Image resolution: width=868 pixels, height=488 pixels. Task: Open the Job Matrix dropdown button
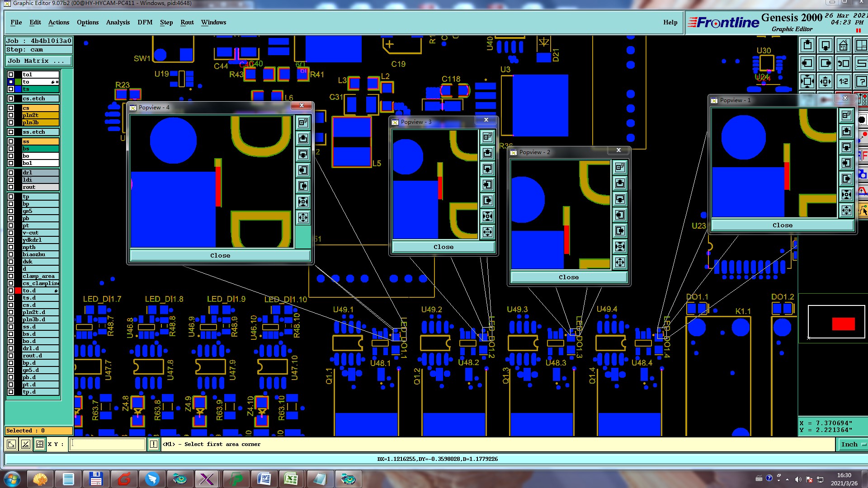(38, 61)
